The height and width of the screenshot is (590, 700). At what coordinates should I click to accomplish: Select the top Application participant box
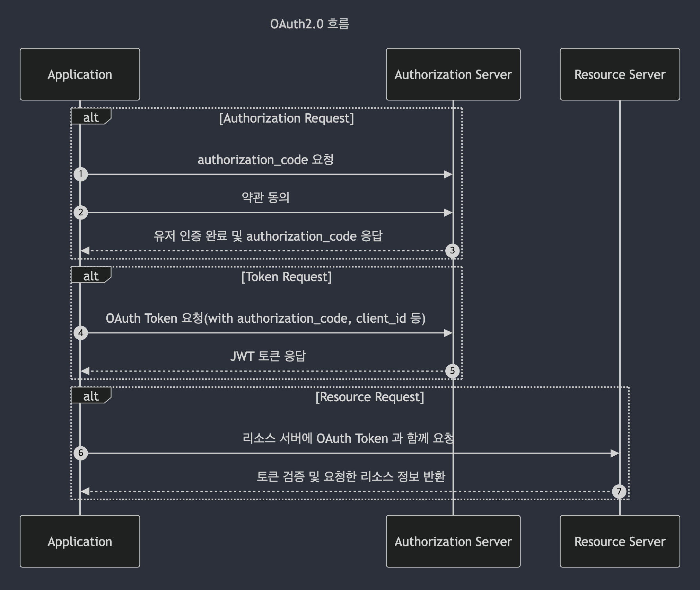80,74
